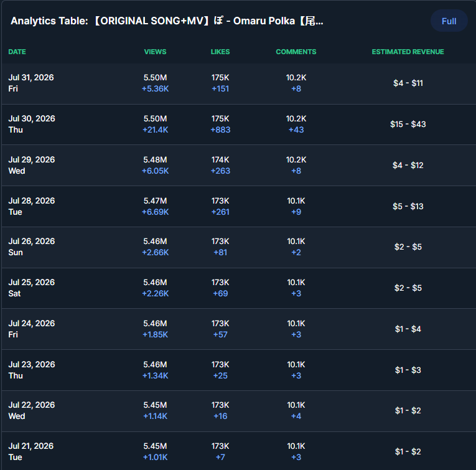Click the COMMENTS column header
476x470 pixels.
(296, 52)
